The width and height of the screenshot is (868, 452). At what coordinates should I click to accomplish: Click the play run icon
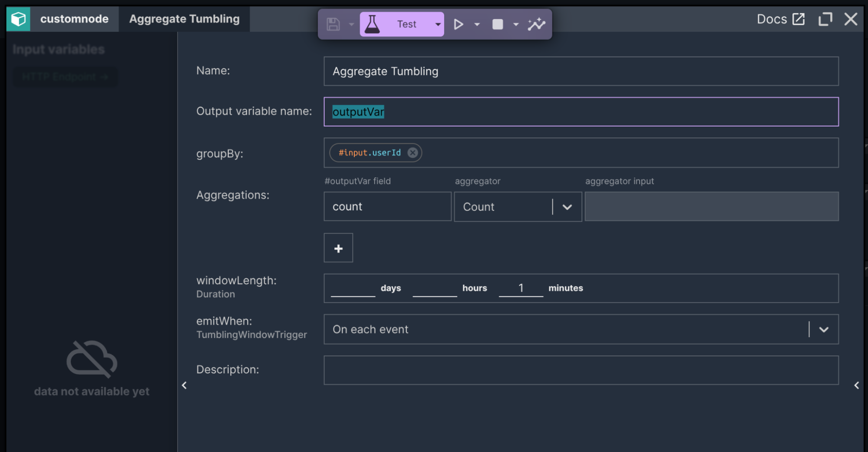tap(458, 24)
